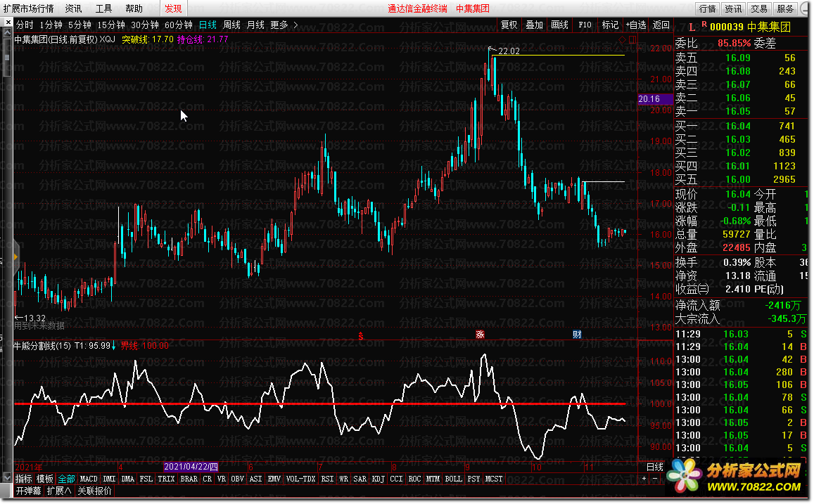Click the 标记 toolbar button
This screenshot has width=814, height=504.
pos(610,25)
